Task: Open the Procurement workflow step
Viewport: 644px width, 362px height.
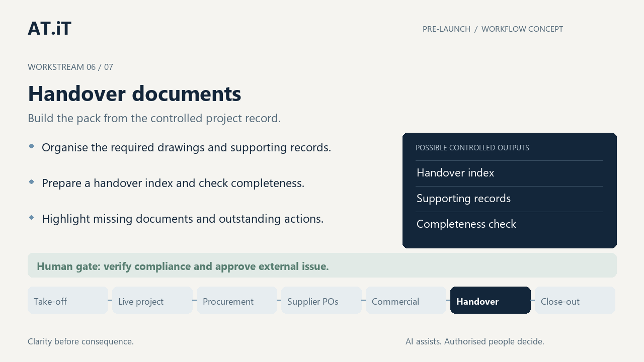Action: (x=237, y=300)
